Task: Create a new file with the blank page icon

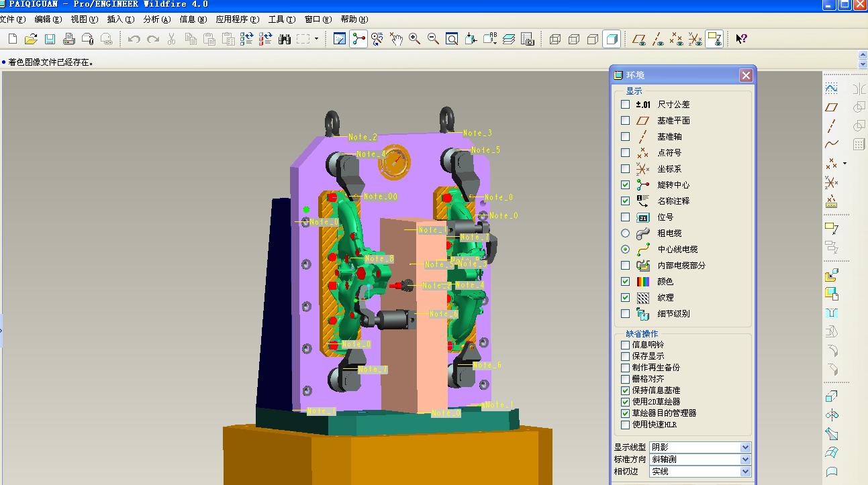Action: 12,39
